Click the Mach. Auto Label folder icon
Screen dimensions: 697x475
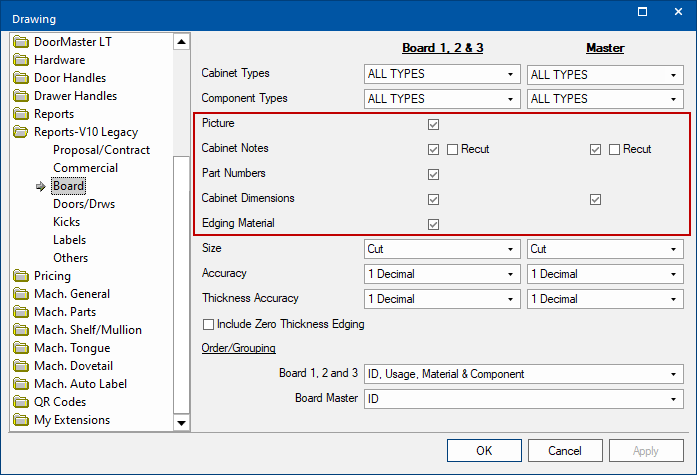[x=20, y=384]
